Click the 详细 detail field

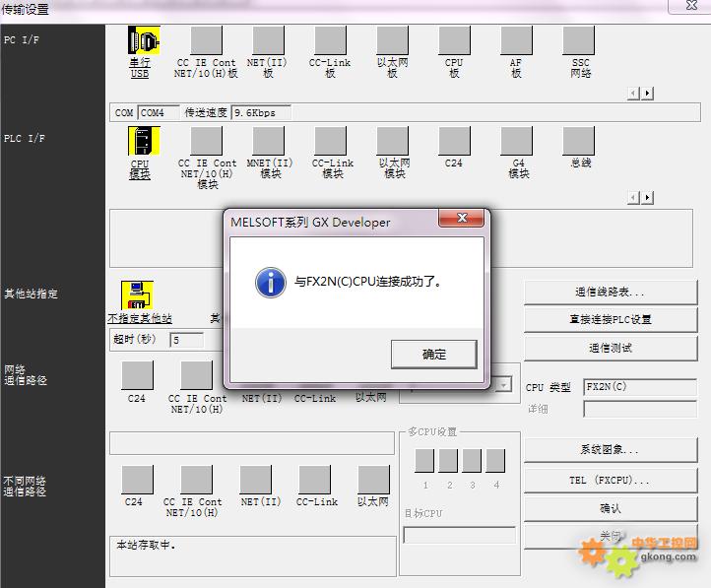640,409
